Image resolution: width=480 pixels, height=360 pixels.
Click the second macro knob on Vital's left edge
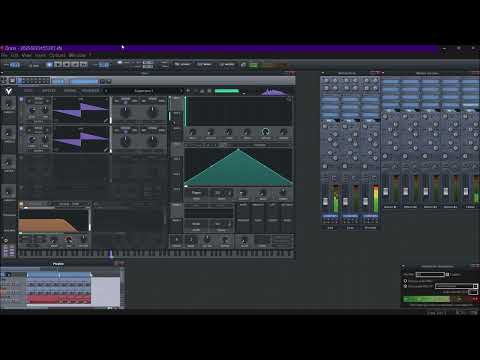point(9,133)
